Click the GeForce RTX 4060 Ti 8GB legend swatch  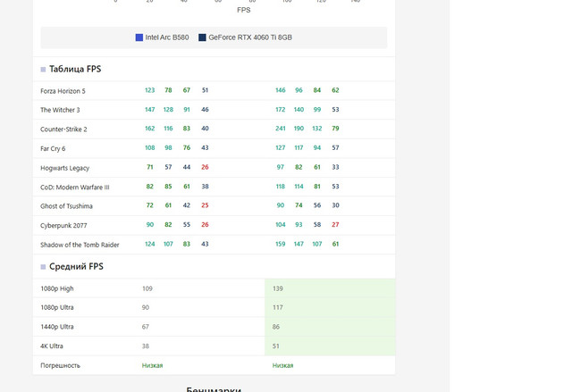[x=202, y=38]
